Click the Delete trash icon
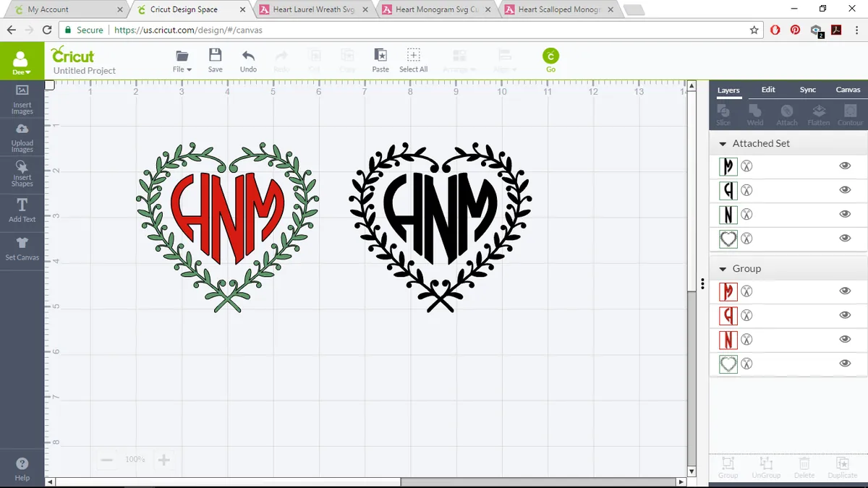Viewport: 868px width, 488px height. click(804, 467)
